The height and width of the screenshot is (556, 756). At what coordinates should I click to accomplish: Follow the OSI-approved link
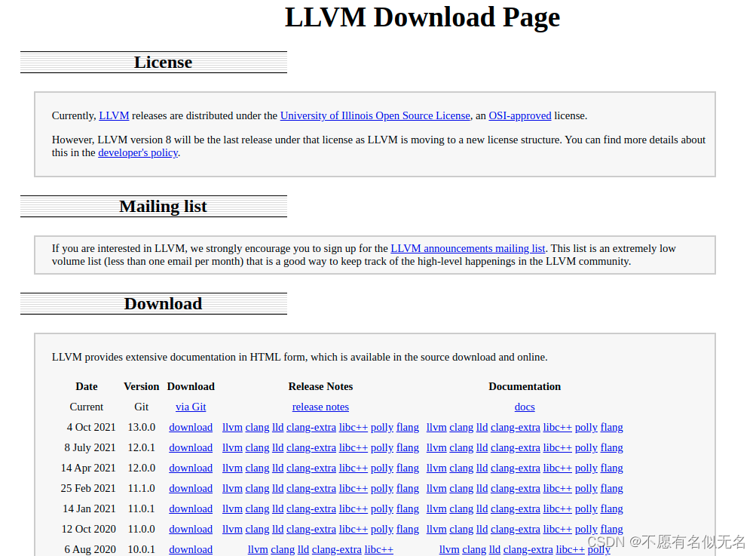[520, 116]
